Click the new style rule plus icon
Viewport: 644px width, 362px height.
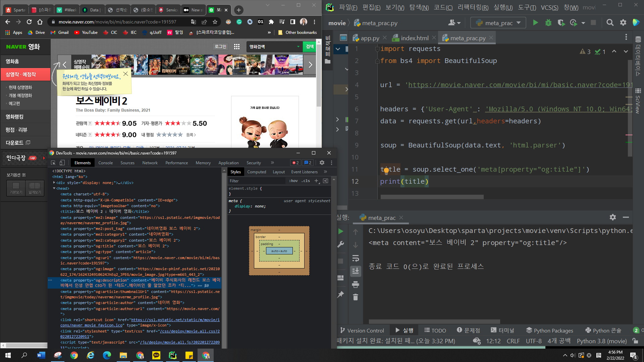(316, 181)
